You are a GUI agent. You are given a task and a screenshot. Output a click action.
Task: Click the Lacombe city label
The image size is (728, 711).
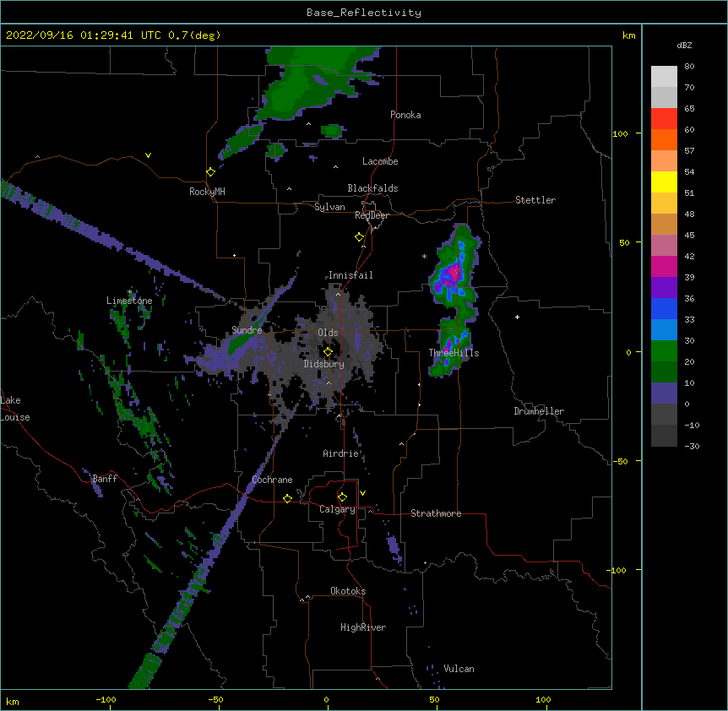pos(380,161)
